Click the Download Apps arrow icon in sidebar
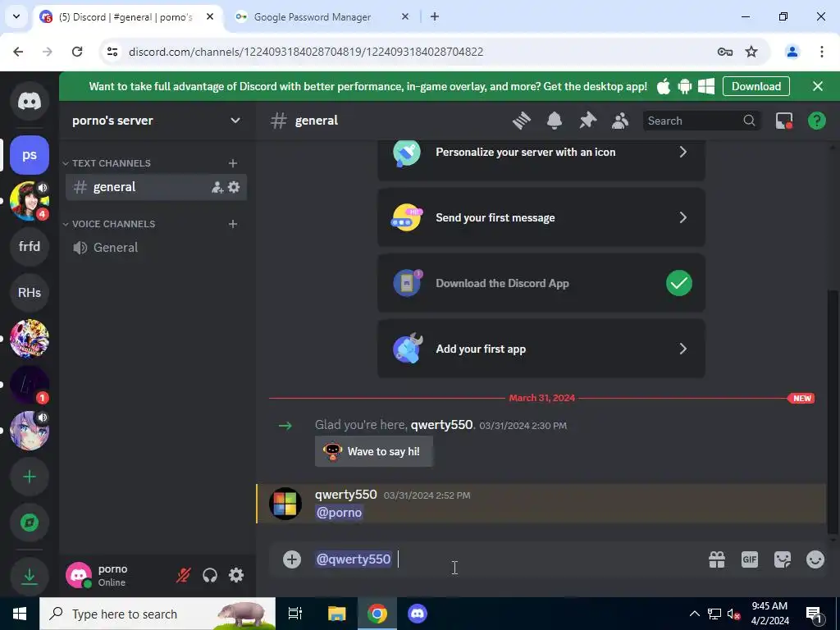Viewport: 840px width, 630px height. click(x=30, y=577)
